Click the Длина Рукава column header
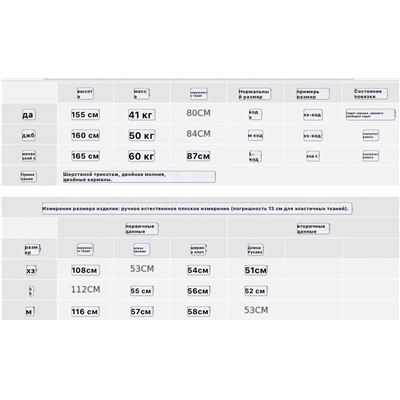Image resolution: width=400 pixels, height=400 pixels. [x=255, y=250]
